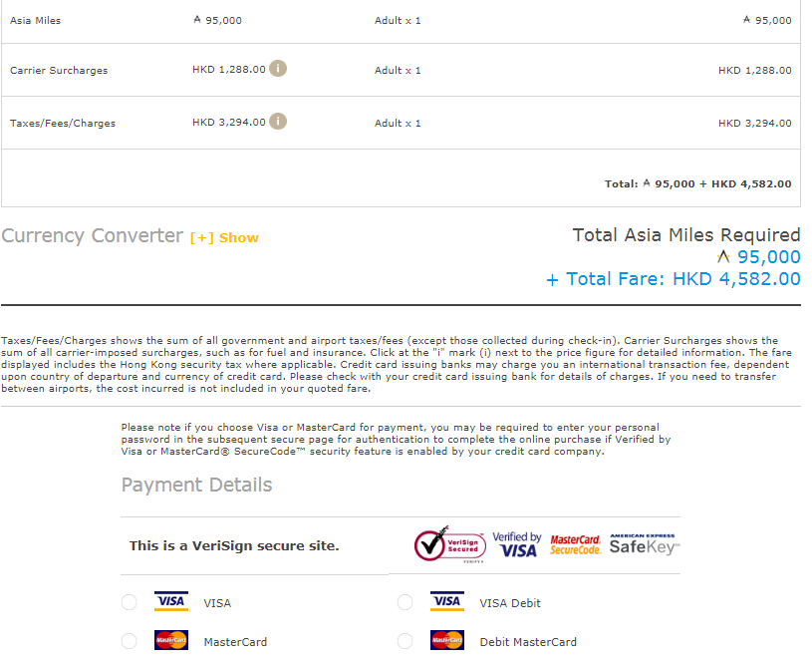Click the MasterCard card logo

pos(171,641)
